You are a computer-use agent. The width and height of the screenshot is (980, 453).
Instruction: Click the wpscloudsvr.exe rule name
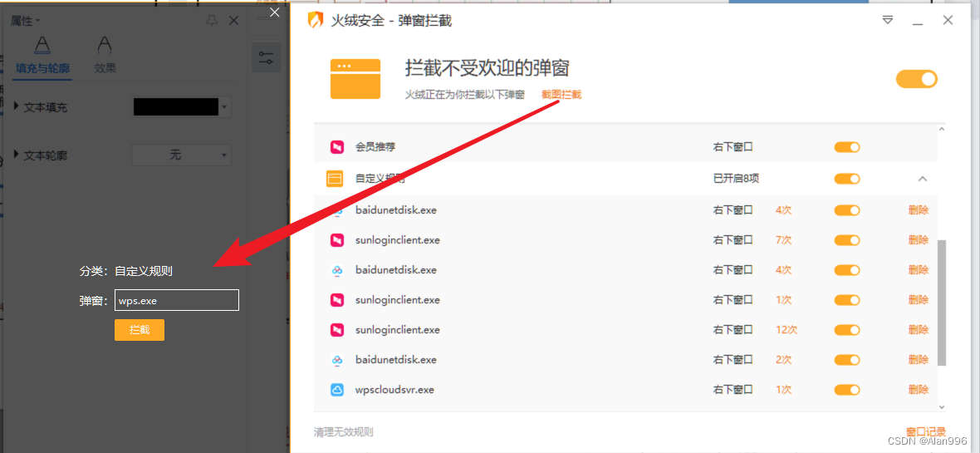[394, 390]
